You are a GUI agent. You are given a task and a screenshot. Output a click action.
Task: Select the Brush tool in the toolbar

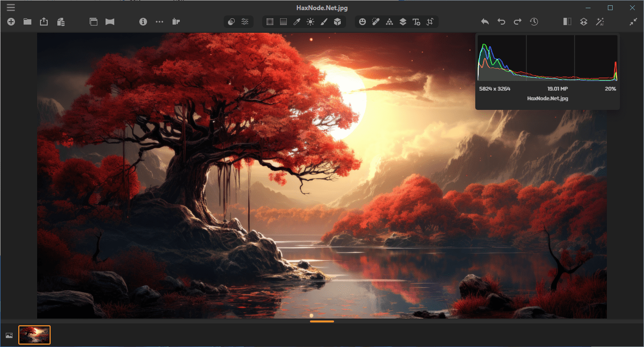point(324,22)
